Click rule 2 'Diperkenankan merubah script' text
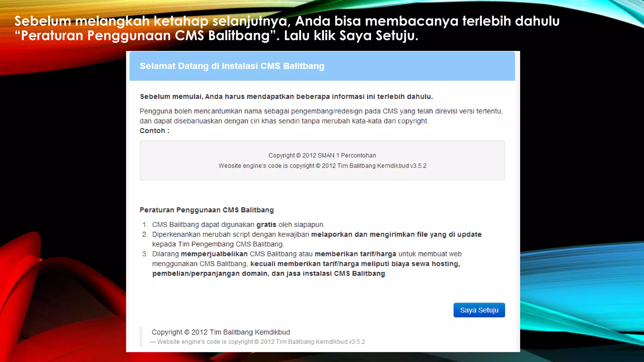Image resolution: width=644 pixels, height=362 pixels. [317, 239]
